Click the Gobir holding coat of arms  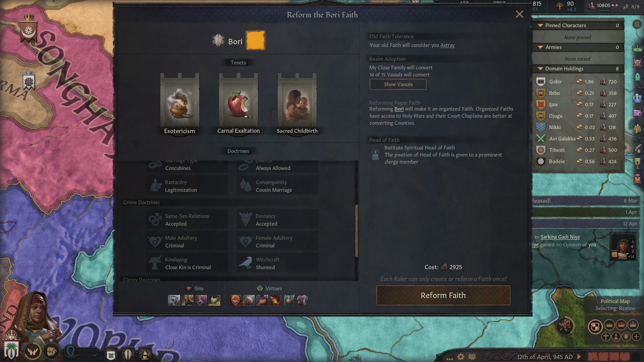pyautogui.click(x=541, y=81)
